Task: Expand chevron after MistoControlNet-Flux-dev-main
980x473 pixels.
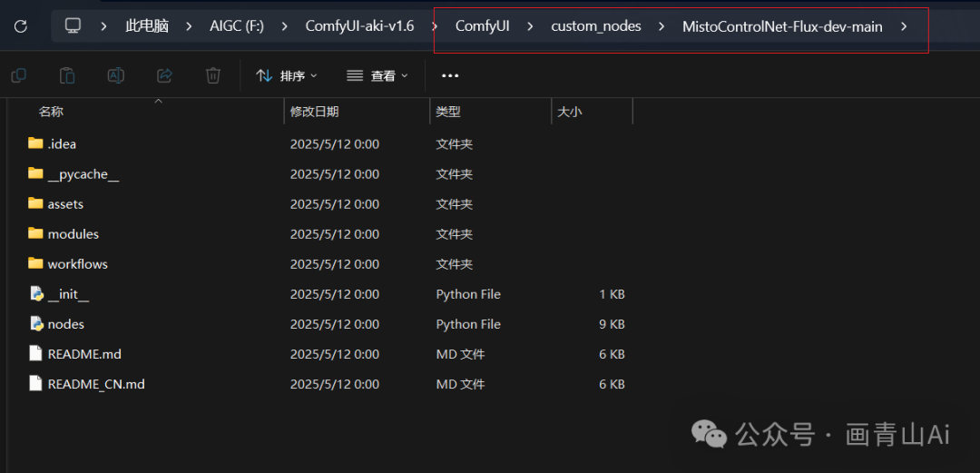Action: coord(904,26)
